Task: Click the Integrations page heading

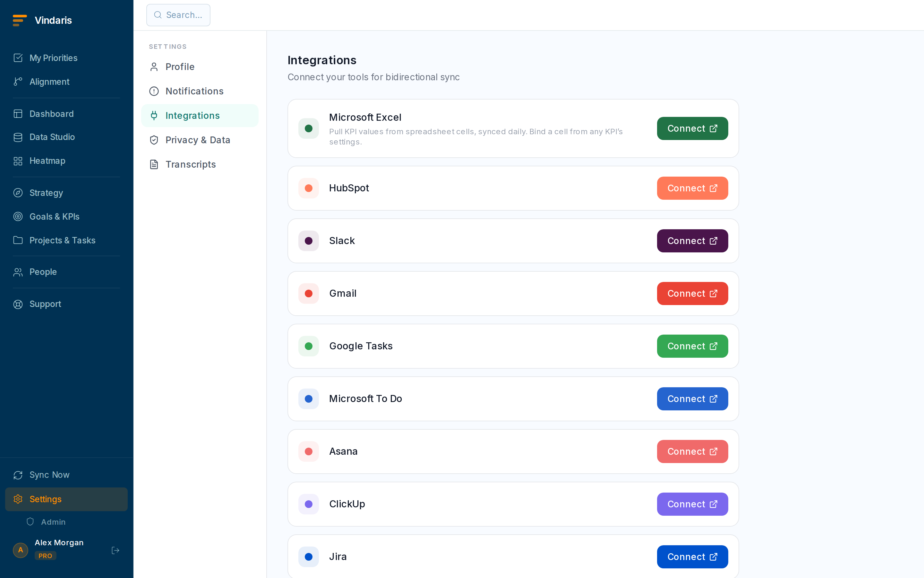Action: click(x=322, y=60)
